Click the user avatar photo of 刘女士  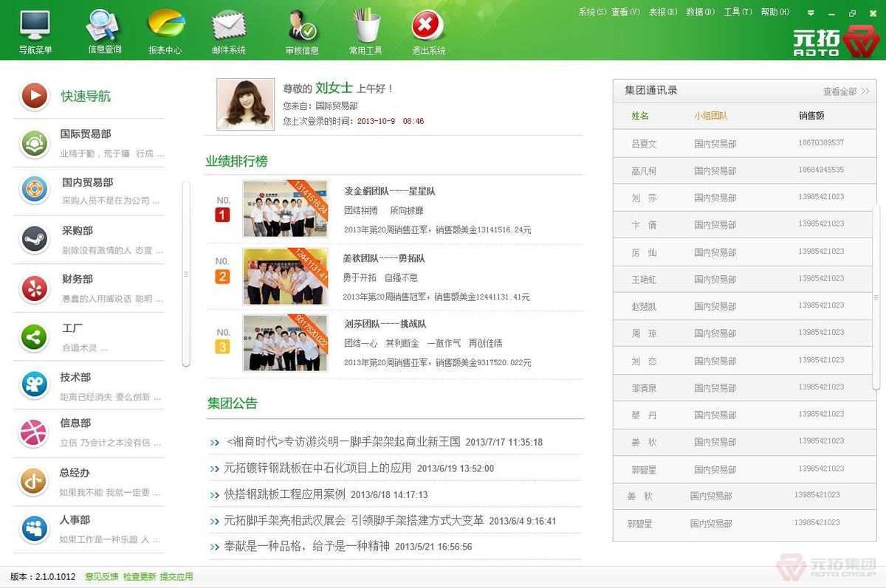[x=245, y=105]
